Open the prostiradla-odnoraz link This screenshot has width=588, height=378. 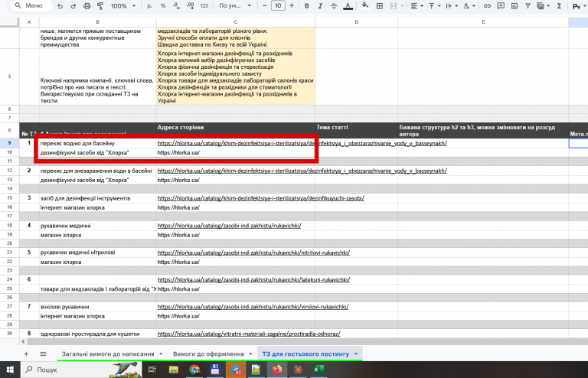[x=249, y=334]
